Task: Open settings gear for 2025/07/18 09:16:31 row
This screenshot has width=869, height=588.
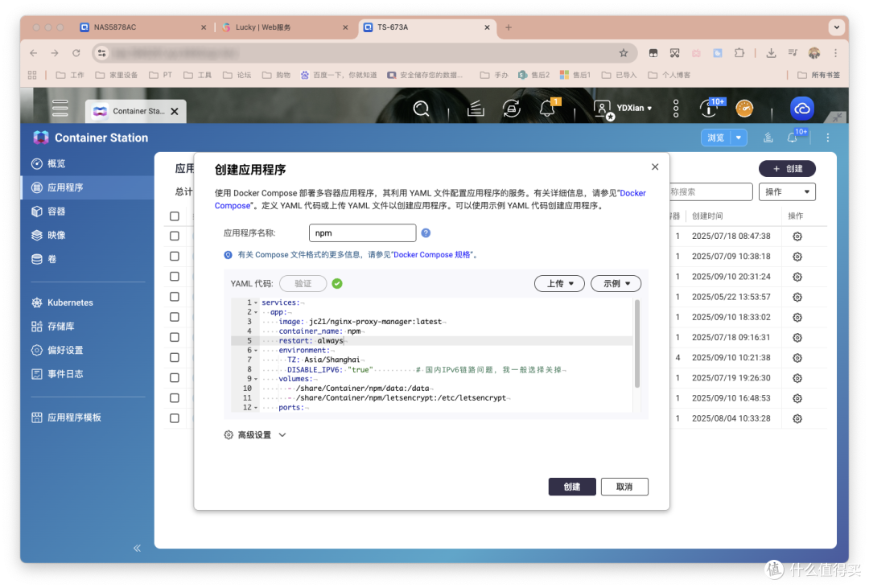Action: 797,338
